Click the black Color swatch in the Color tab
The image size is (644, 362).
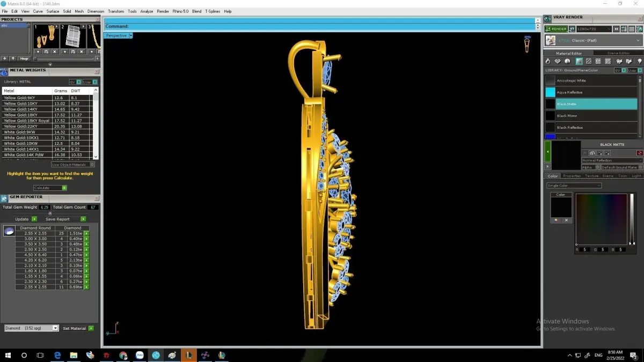coord(561,206)
